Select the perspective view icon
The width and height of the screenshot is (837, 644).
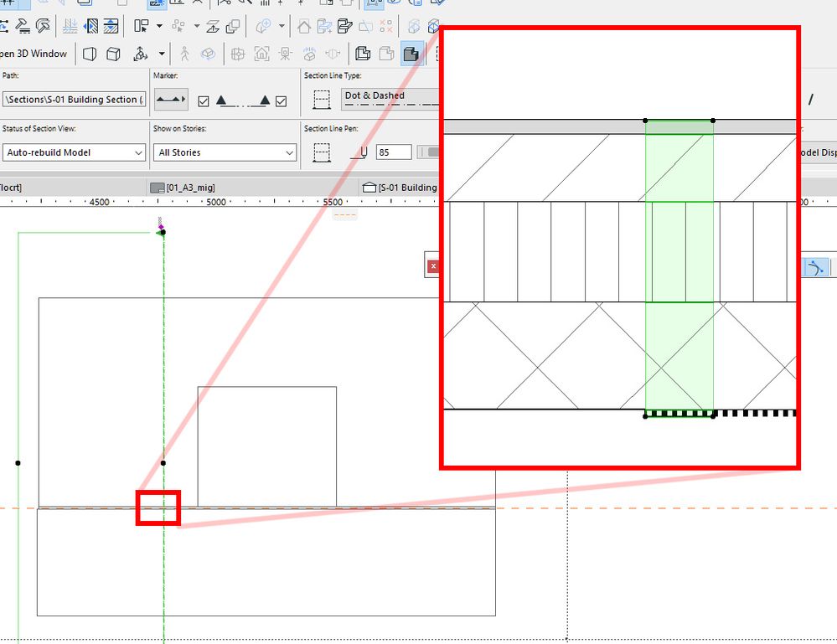click(x=90, y=54)
